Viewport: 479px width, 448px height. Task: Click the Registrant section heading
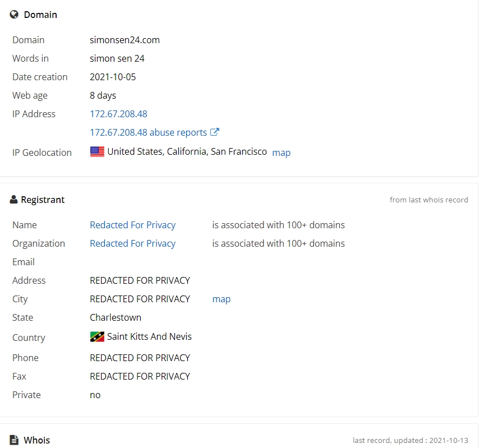43,200
